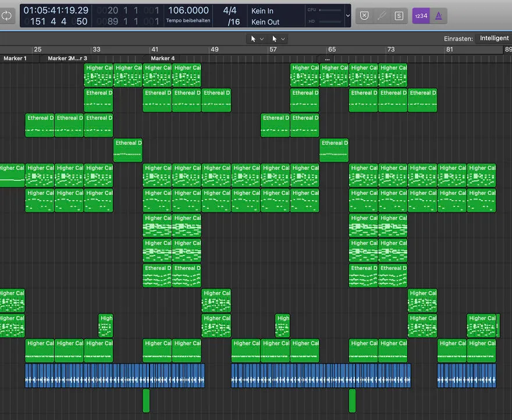Click the 106.0000 tempo value

(x=188, y=10)
